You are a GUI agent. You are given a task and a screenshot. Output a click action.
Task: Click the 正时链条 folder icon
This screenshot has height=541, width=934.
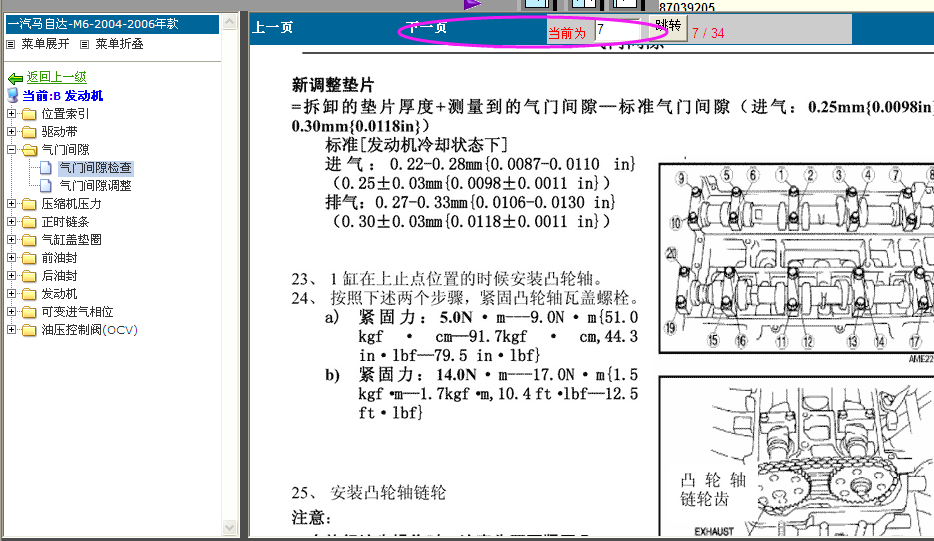29,222
